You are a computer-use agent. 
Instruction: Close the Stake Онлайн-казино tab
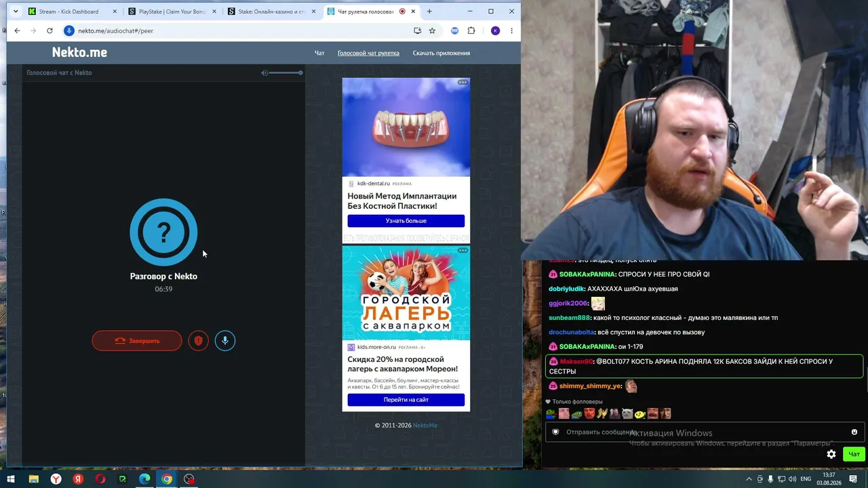pyautogui.click(x=313, y=12)
